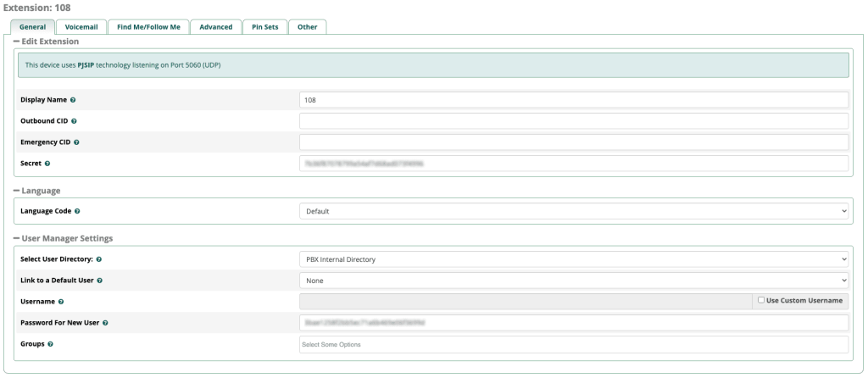Click help icon for Select User Directory
The image size is (868, 378).
pyautogui.click(x=99, y=258)
